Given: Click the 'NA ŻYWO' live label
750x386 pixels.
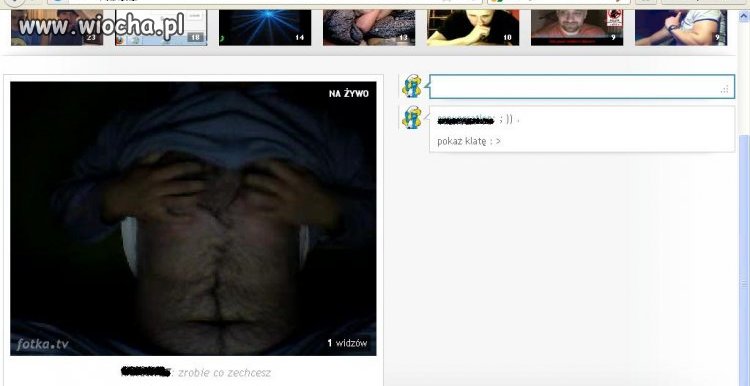Looking at the screenshot, I should [x=349, y=94].
